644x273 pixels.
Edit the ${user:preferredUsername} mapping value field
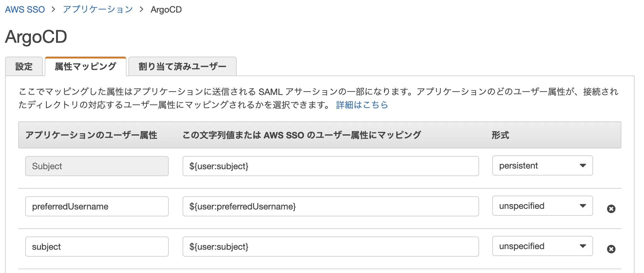pyautogui.click(x=330, y=206)
